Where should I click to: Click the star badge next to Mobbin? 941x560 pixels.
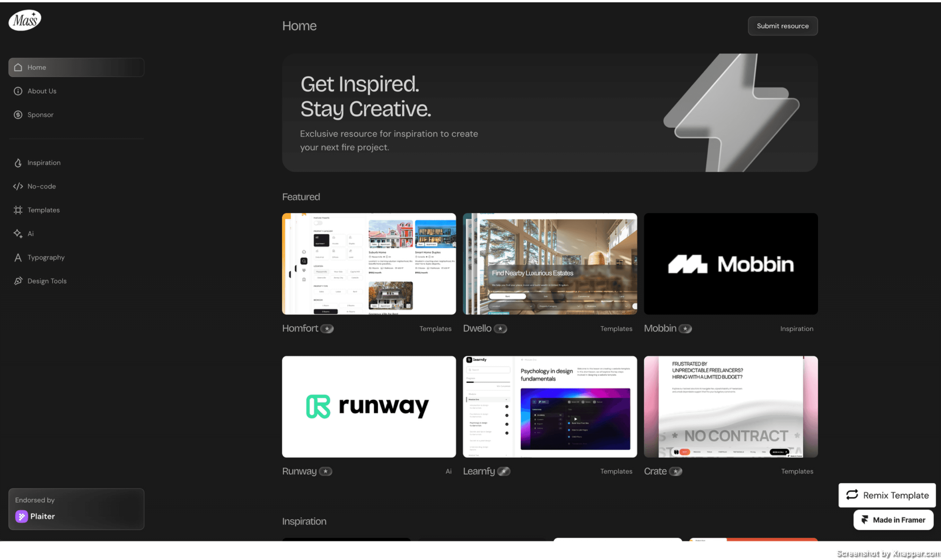coord(685,329)
